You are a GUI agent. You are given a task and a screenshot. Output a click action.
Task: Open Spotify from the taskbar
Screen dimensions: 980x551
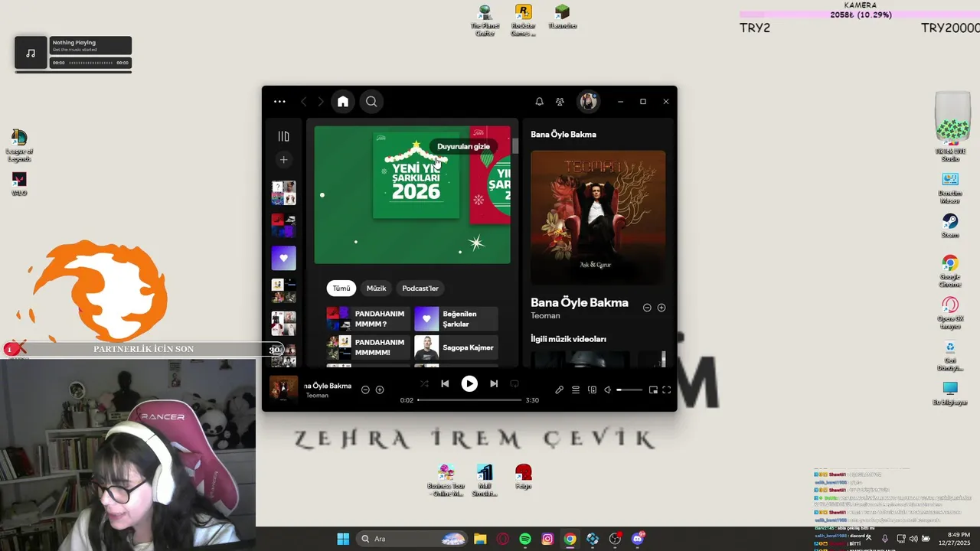525,539
